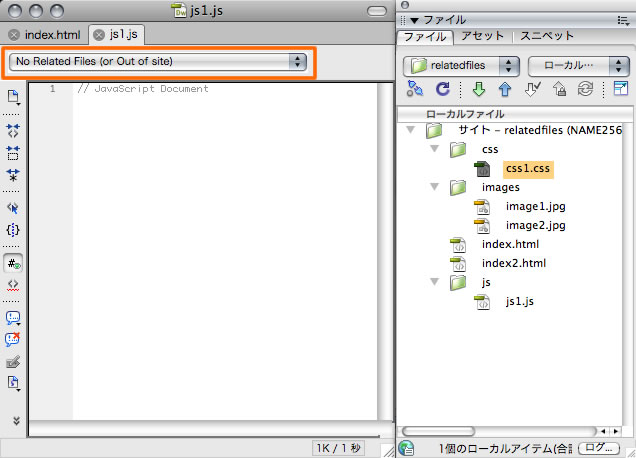Click the Synchronize files icon
636x458 pixels.
coord(586,89)
